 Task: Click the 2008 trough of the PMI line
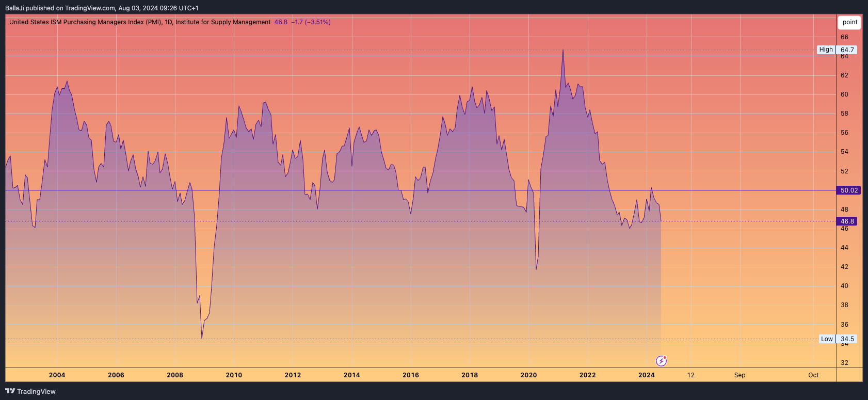[202, 338]
